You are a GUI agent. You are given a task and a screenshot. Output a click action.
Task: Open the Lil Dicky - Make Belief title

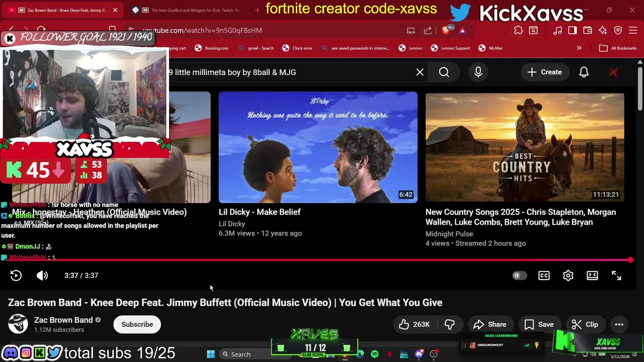pos(260,212)
